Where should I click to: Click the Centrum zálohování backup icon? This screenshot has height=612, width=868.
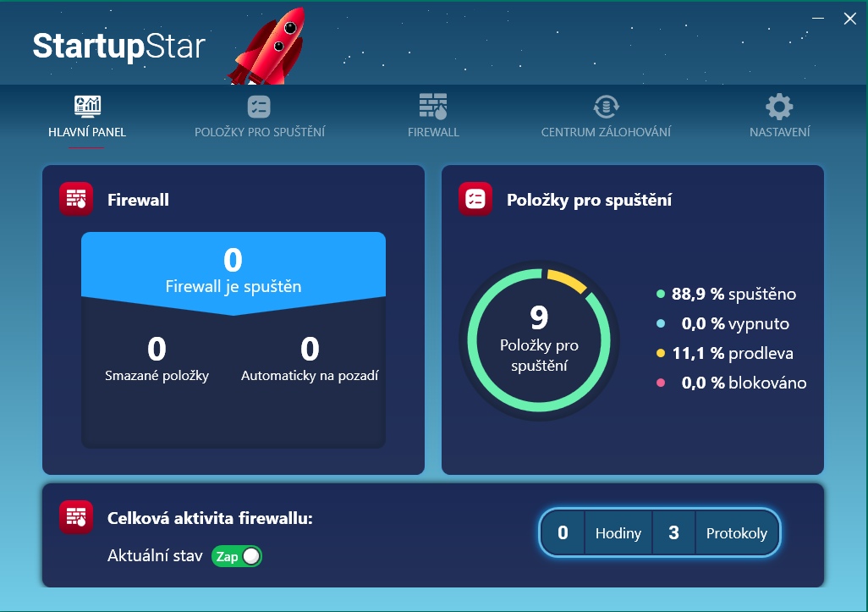click(x=606, y=106)
